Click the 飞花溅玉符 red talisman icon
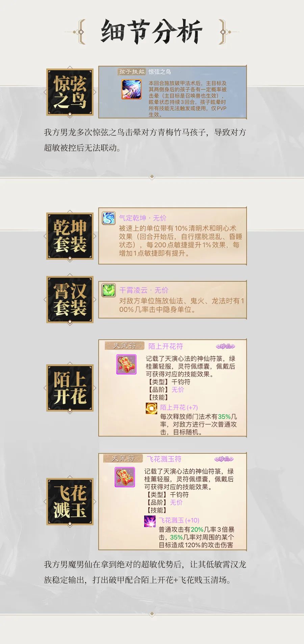The width and height of the screenshot is (304, 644). pyautogui.click(x=125, y=477)
